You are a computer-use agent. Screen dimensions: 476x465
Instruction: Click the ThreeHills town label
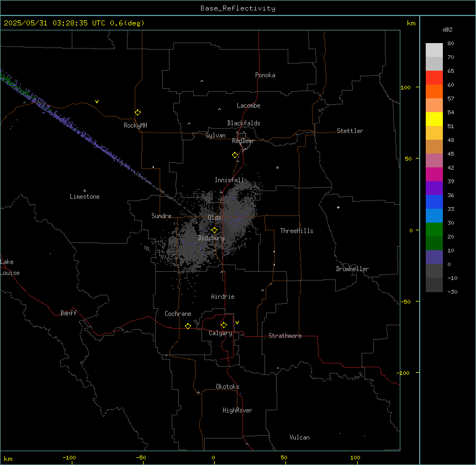[297, 231]
